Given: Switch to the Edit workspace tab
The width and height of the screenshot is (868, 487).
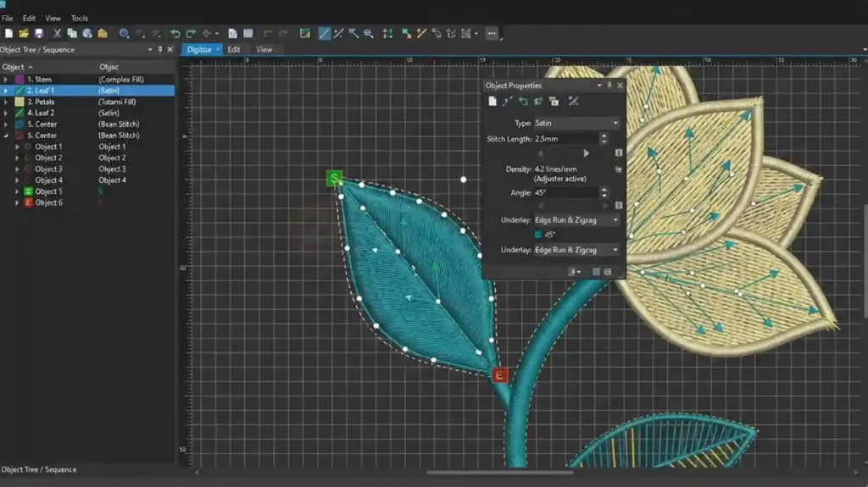Looking at the screenshot, I should [x=234, y=49].
